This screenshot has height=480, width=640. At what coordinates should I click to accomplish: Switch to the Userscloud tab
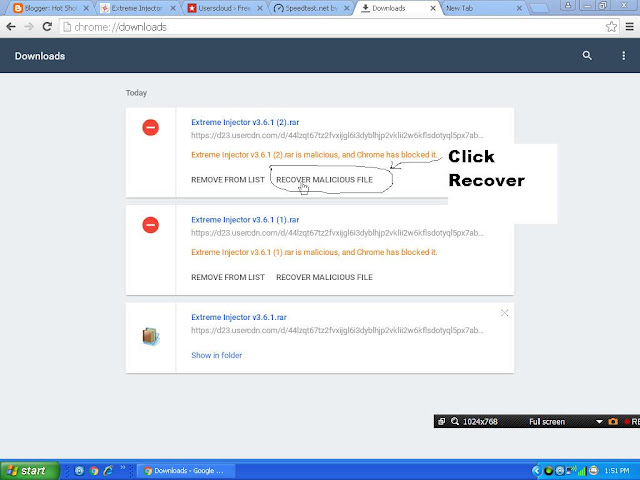point(224,8)
